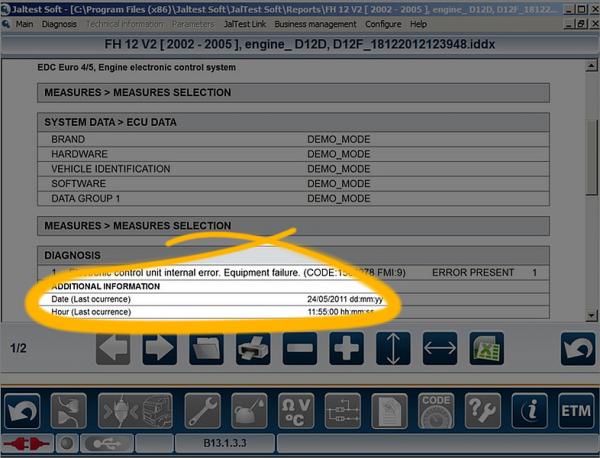Screen dimensions: 600x458
Task: Open report folder icon
Action: 206,348
